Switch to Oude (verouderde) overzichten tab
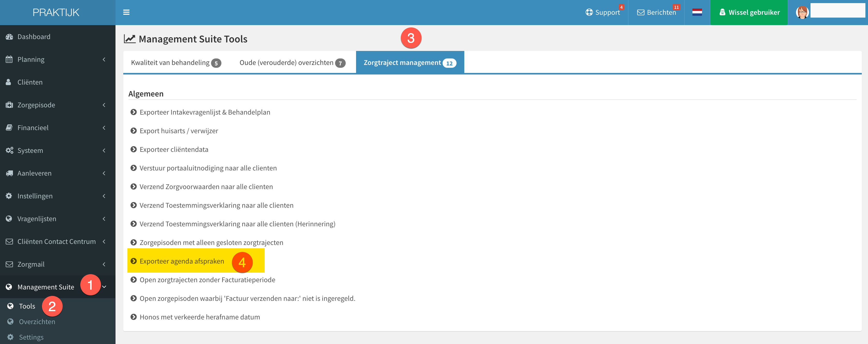Screen dimensions: 868x344 [x=292, y=63]
